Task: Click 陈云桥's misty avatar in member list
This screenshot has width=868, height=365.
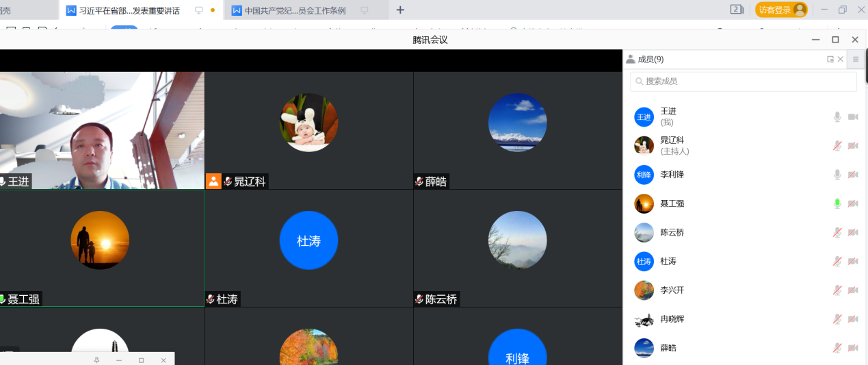Action: 644,232
